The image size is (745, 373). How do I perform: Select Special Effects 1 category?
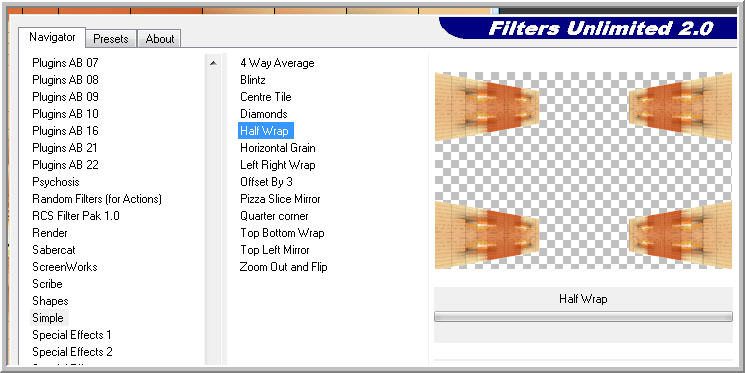coord(72,335)
